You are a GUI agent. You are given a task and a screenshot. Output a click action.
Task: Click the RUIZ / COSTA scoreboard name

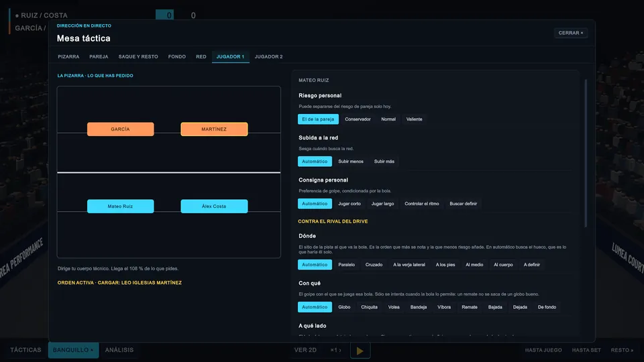[44, 15]
